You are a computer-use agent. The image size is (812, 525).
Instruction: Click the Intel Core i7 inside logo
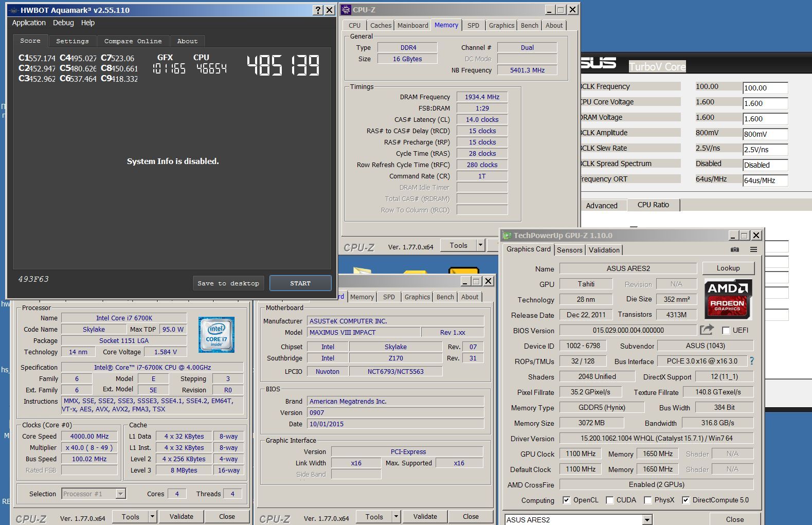coord(216,335)
